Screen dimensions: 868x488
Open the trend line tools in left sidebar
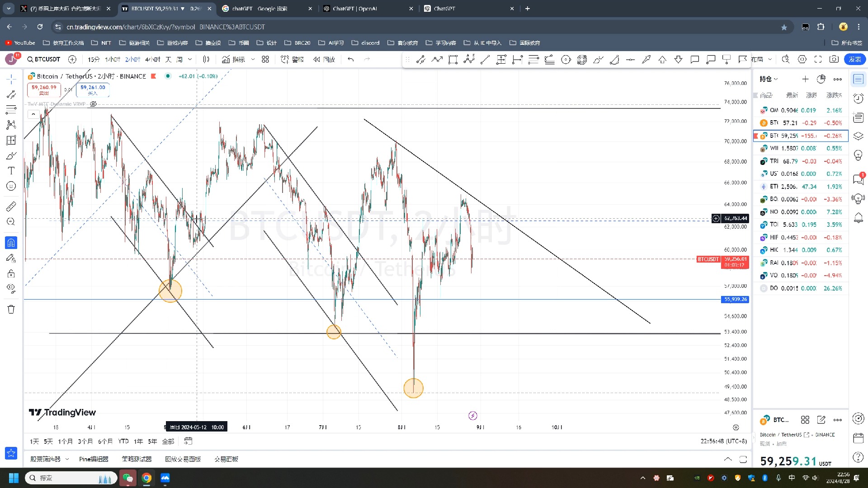(x=11, y=94)
